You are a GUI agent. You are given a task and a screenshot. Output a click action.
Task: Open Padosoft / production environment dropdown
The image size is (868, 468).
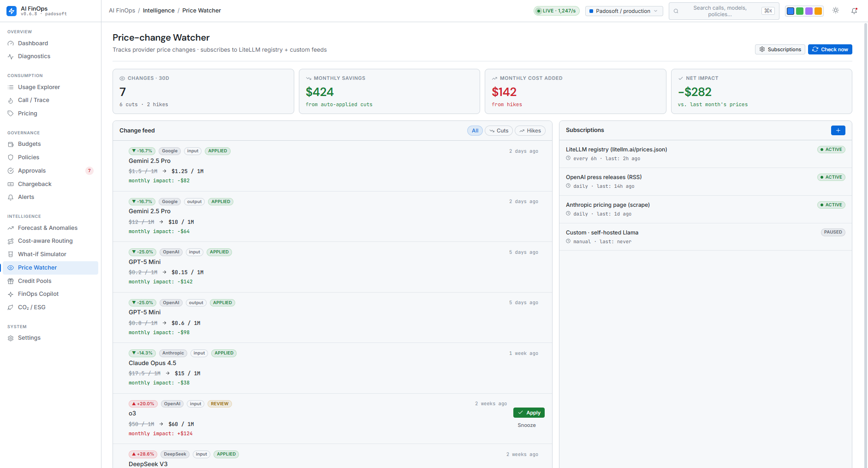624,11
